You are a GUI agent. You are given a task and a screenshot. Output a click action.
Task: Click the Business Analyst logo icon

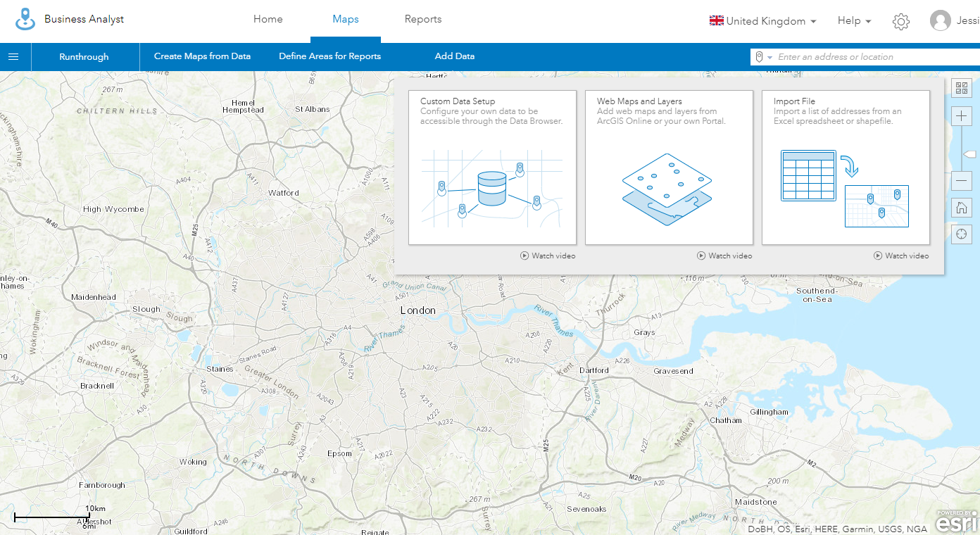click(x=26, y=20)
